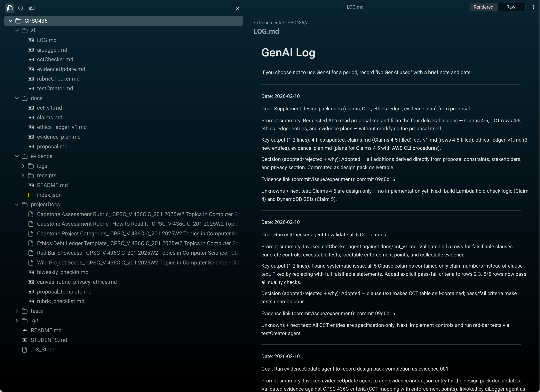
Task: Collapse the ai folder chevron
Action: point(17,30)
